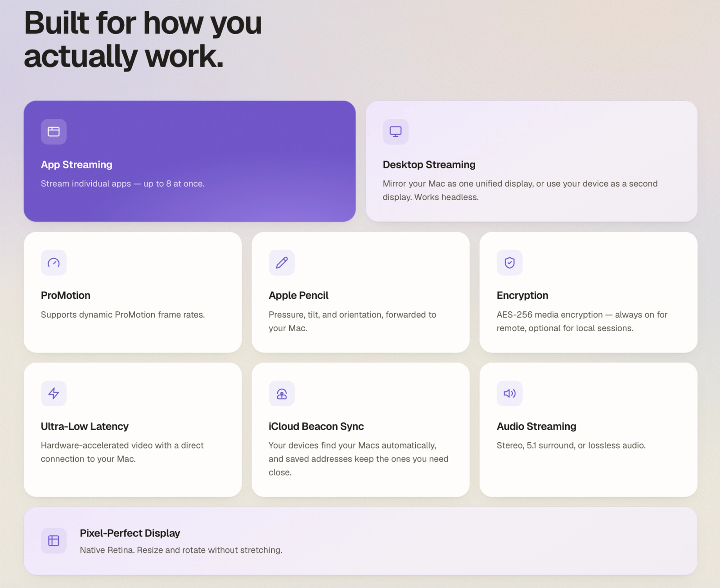
Task: Select the App Streaming heading
Action: point(76,165)
